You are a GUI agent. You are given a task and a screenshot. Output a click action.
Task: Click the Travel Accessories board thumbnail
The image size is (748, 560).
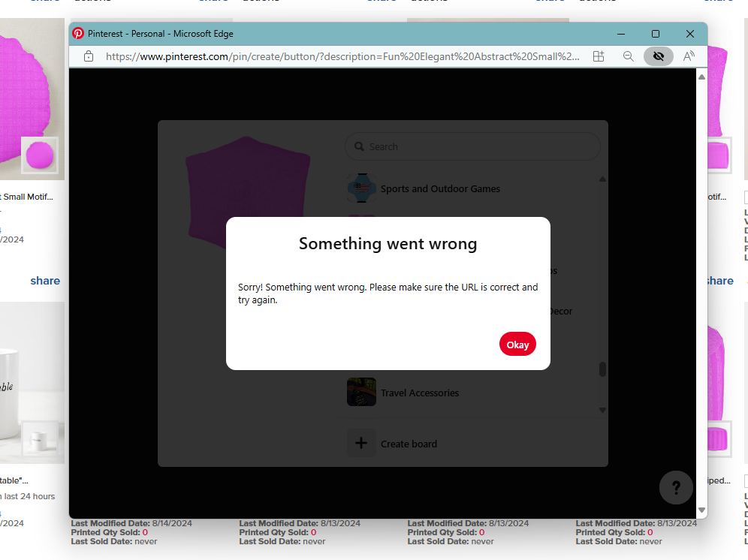click(x=361, y=392)
